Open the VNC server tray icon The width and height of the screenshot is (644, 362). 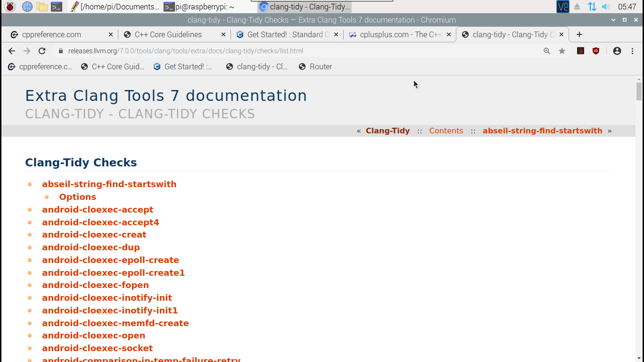pyautogui.click(x=563, y=7)
